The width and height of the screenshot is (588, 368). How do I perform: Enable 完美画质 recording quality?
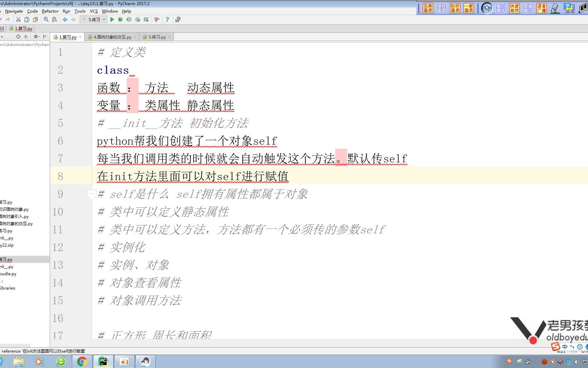[428, 8]
